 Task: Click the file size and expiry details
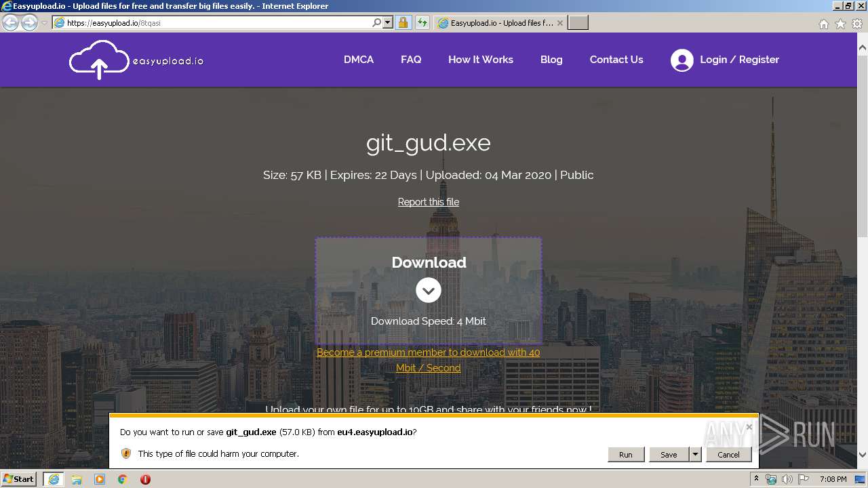pyautogui.click(x=428, y=175)
